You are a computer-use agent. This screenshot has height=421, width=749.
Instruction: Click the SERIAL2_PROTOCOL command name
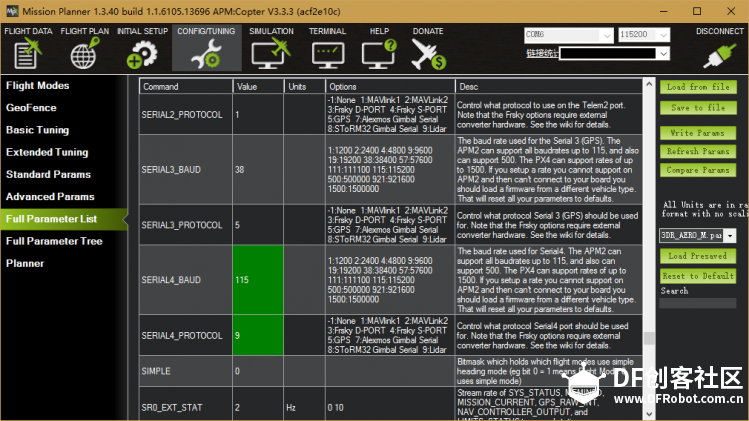point(182,115)
